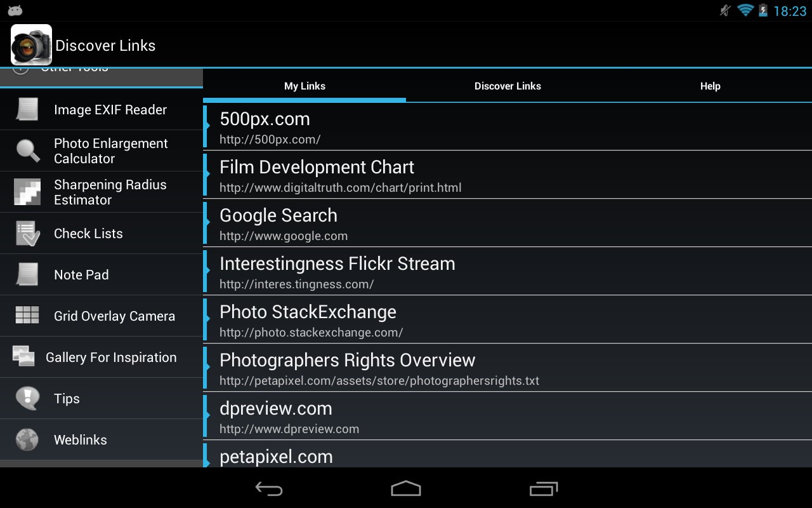
Task: Open the Google Search link
Action: pos(507,223)
